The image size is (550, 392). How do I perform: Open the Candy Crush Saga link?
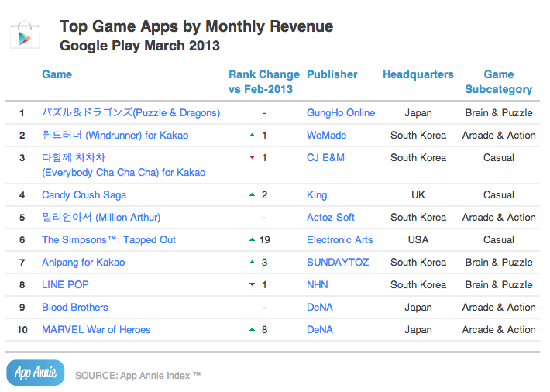click(84, 194)
